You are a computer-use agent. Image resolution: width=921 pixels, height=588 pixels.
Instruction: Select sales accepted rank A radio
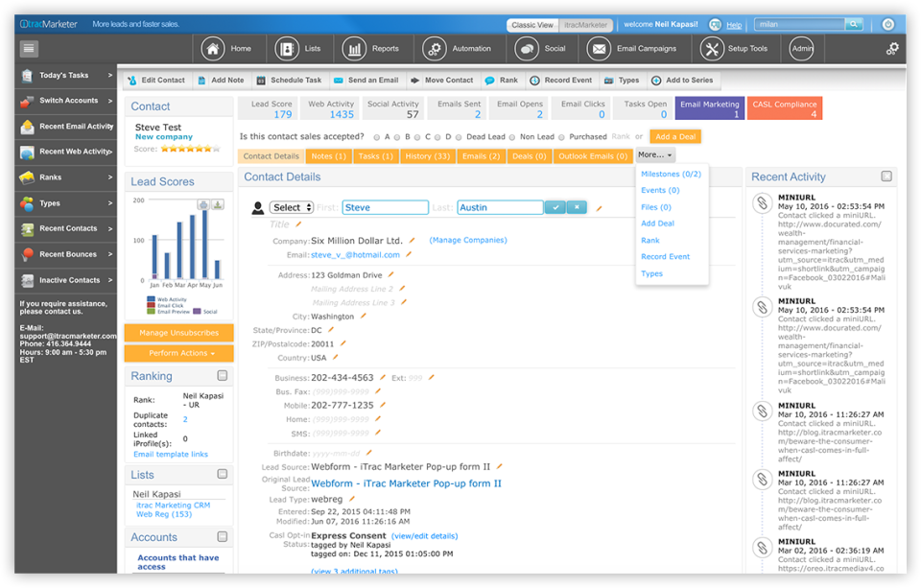(376, 137)
